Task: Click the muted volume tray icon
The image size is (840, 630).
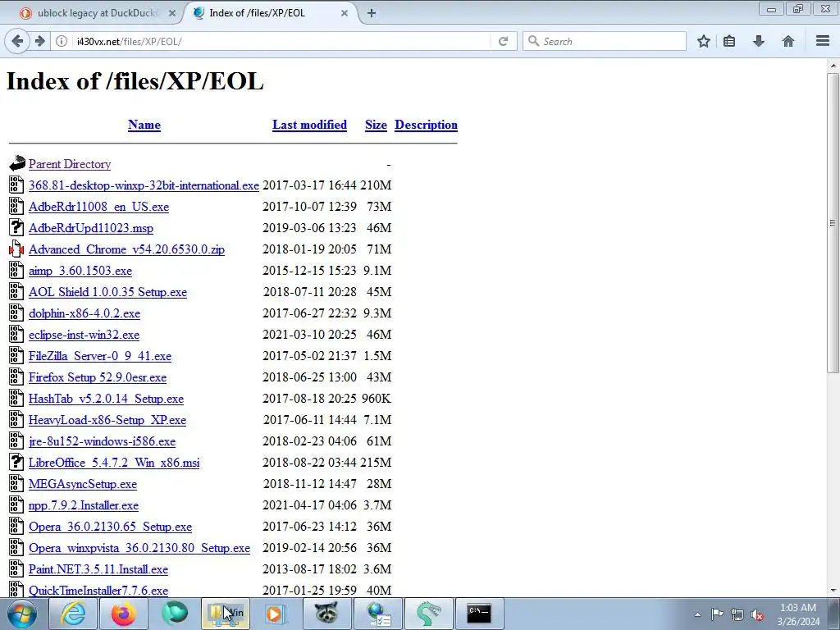Action: pyautogui.click(x=757, y=614)
